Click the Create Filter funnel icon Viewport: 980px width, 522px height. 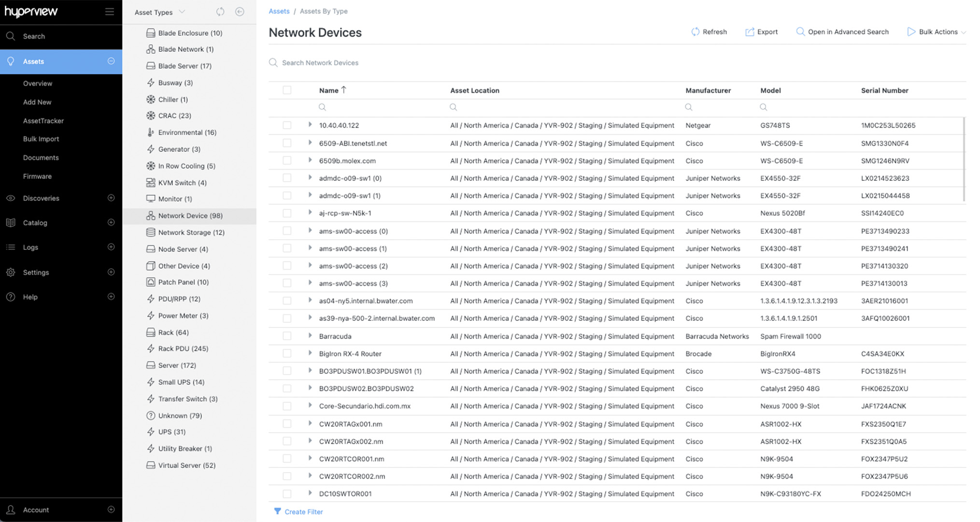coord(277,511)
